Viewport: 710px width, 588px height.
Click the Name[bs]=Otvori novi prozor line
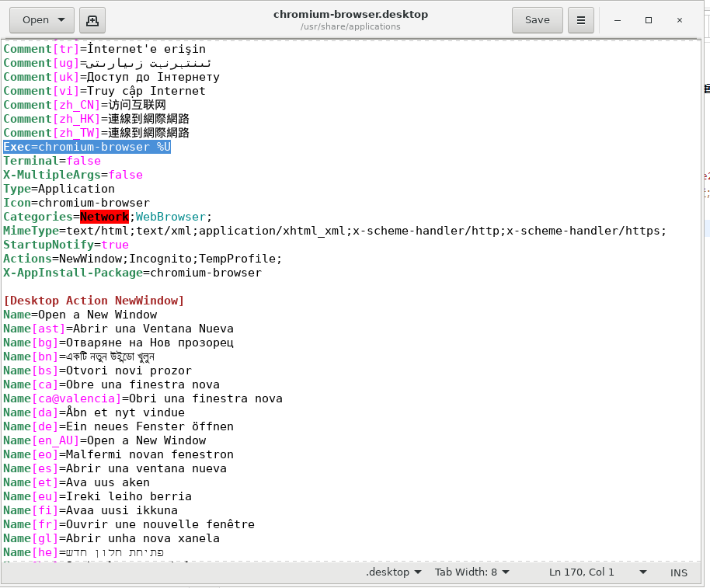coord(97,371)
